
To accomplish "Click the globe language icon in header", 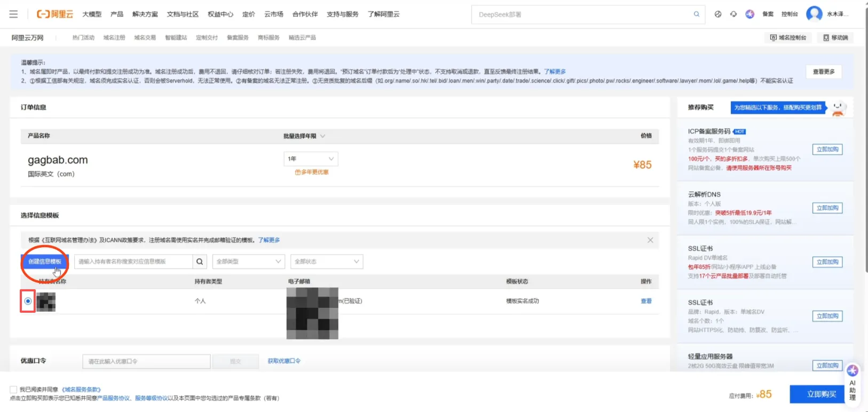I will click(x=718, y=14).
